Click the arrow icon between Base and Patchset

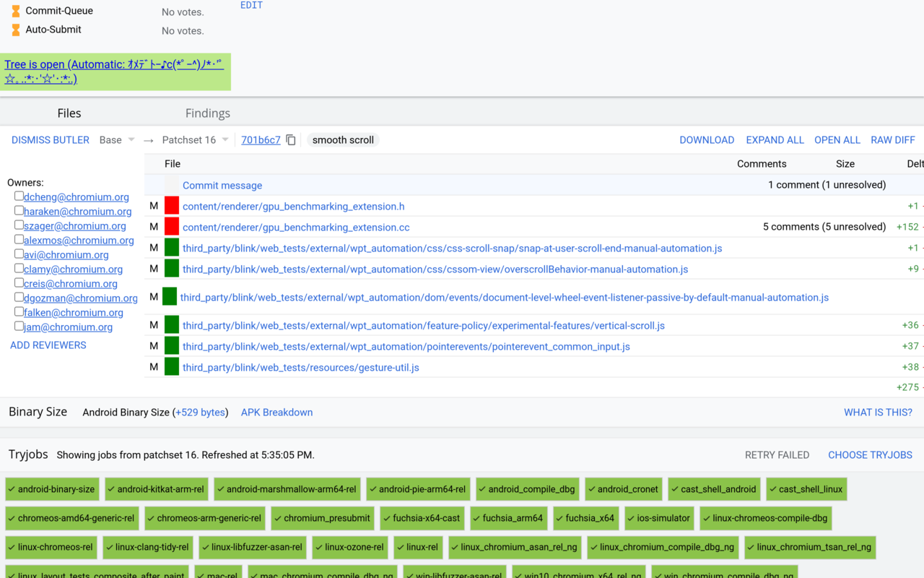[x=149, y=140]
